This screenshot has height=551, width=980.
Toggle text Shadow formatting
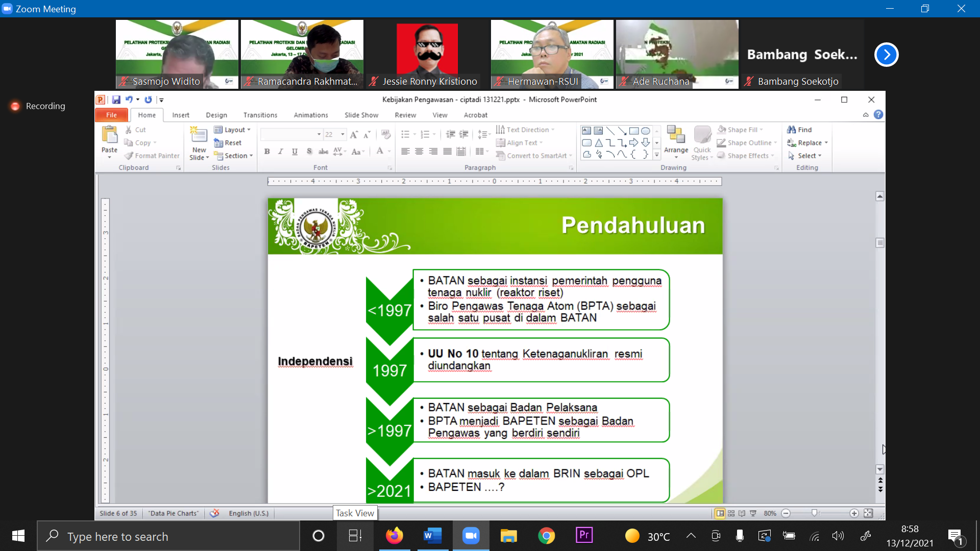click(309, 152)
